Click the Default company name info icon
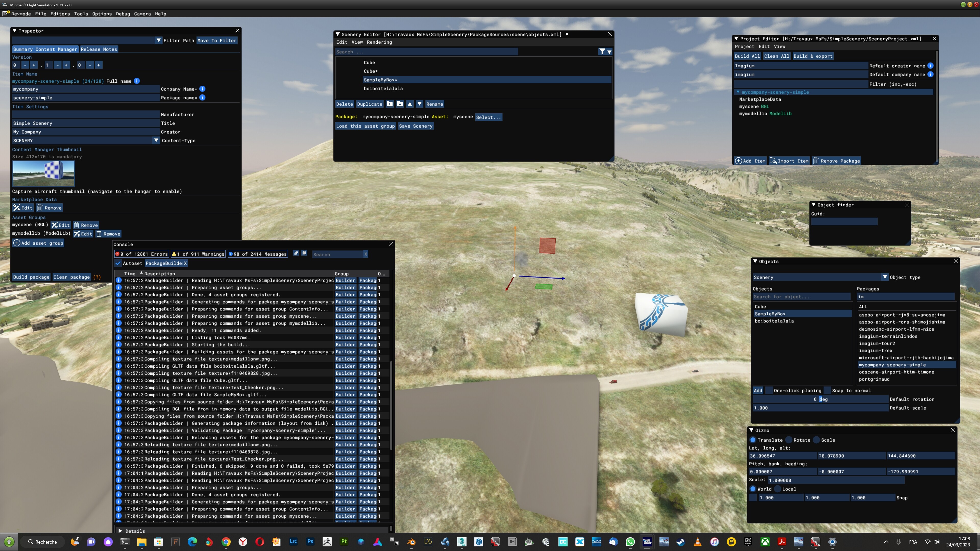 [x=930, y=74]
